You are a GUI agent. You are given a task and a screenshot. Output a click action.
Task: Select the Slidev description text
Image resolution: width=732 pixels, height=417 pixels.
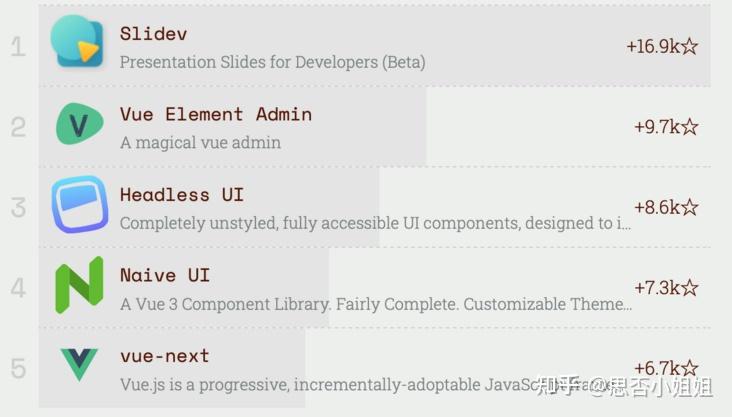273,62
